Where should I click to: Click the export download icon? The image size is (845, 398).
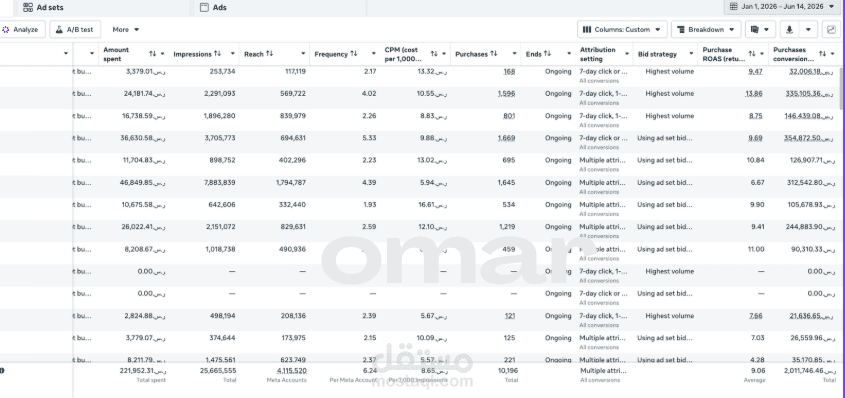pos(789,30)
